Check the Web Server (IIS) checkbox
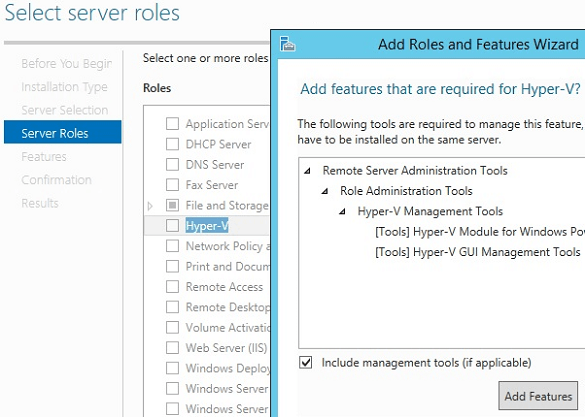585x417 pixels. [x=172, y=348]
